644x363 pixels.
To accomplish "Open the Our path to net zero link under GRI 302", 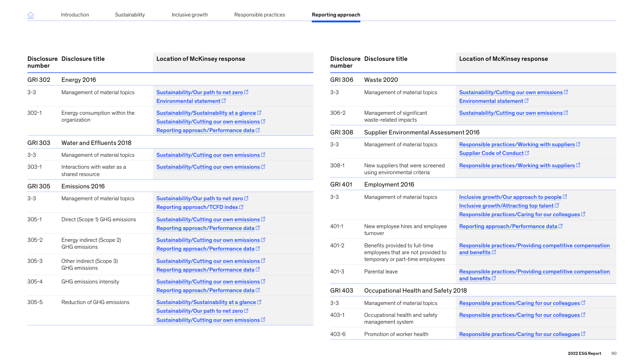I will [200, 92].
